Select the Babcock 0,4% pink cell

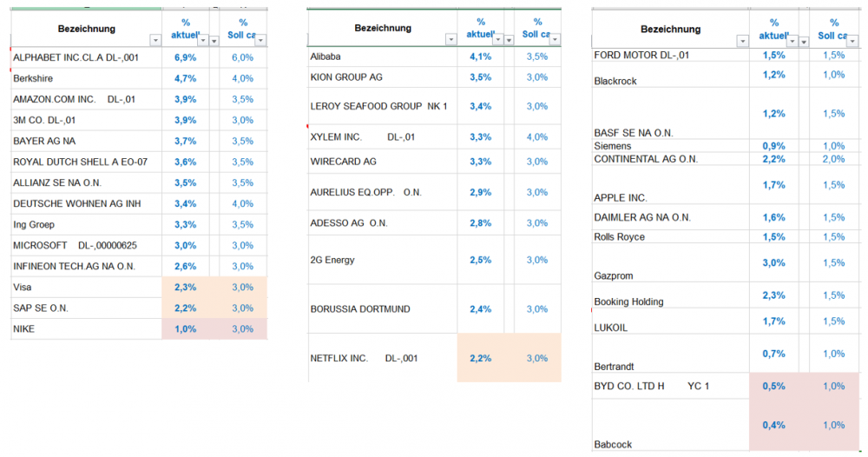[773, 425]
